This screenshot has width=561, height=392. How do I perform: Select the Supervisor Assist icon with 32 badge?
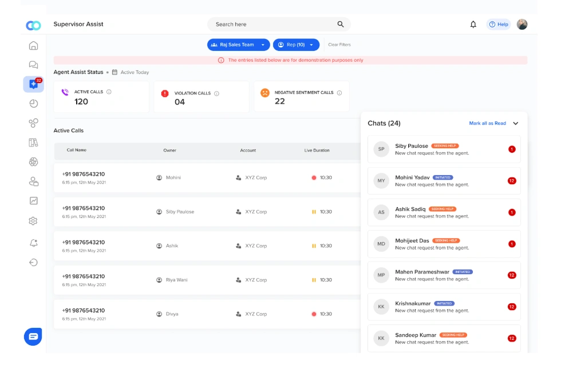point(34,84)
